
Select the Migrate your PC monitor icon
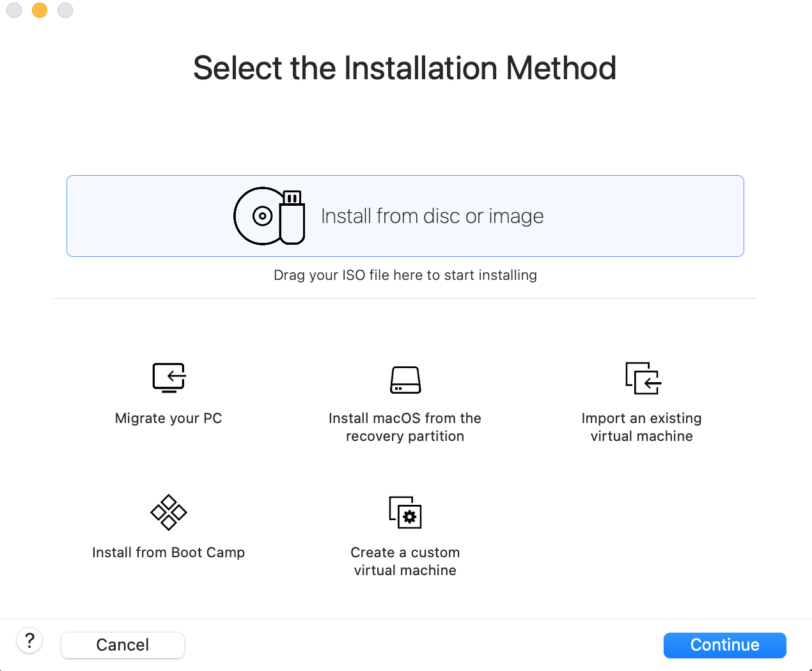point(169,378)
